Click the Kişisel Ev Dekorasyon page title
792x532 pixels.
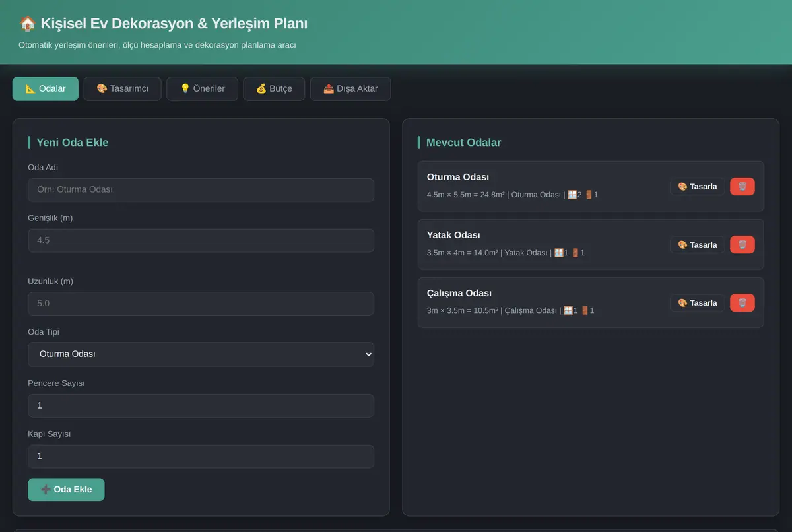click(163, 24)
